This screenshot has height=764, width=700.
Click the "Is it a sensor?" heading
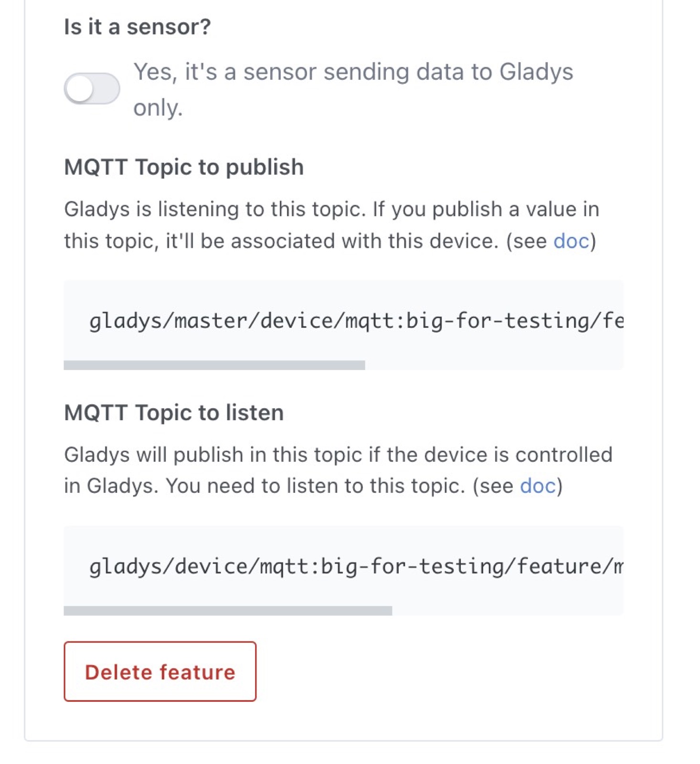pyautogui.click(x=138, y=27)
